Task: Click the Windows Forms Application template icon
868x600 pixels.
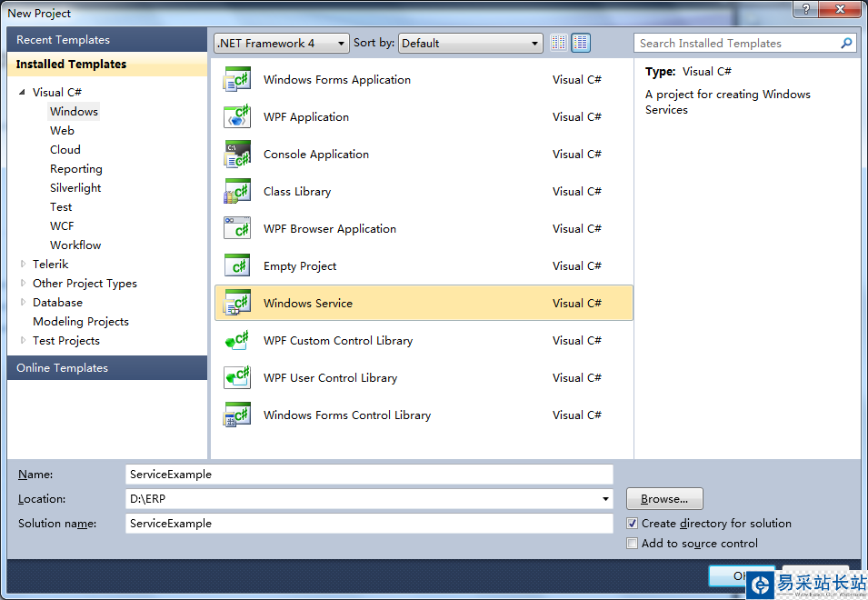Action: tap(237, 79)
